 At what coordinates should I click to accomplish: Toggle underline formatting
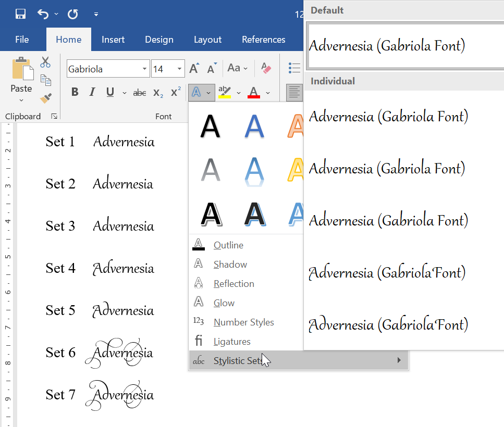pyautogui.click(x=110, y=92)
